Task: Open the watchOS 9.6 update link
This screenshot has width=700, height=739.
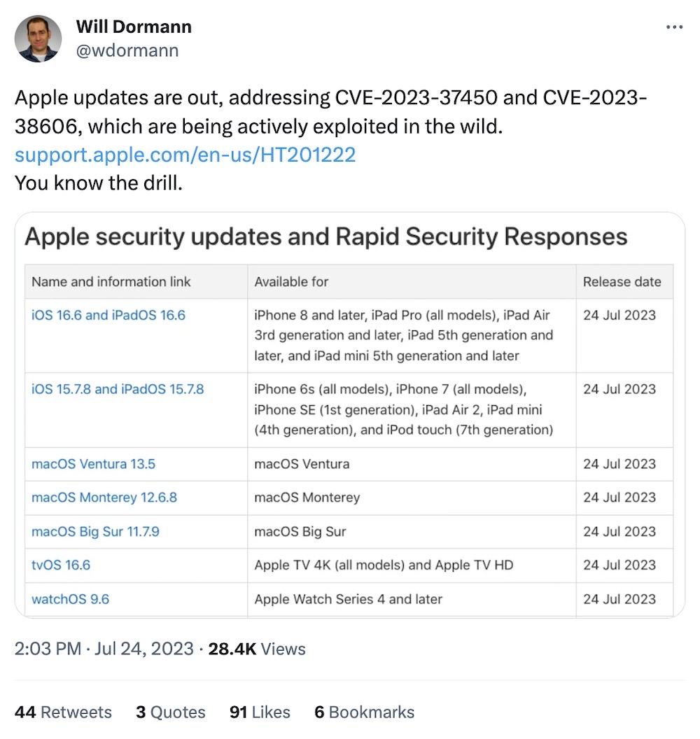Action: click(x=70, y=599)
